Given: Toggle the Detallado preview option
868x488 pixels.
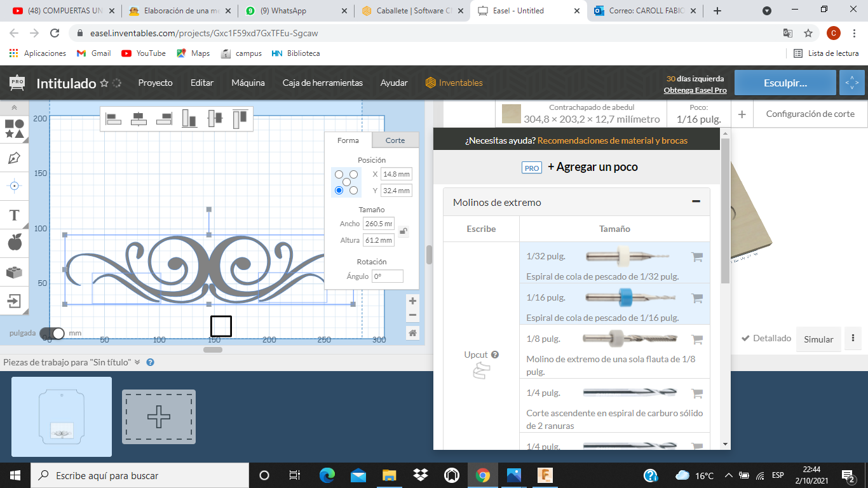Looking at the screenshot, I should tap(766, 339).
